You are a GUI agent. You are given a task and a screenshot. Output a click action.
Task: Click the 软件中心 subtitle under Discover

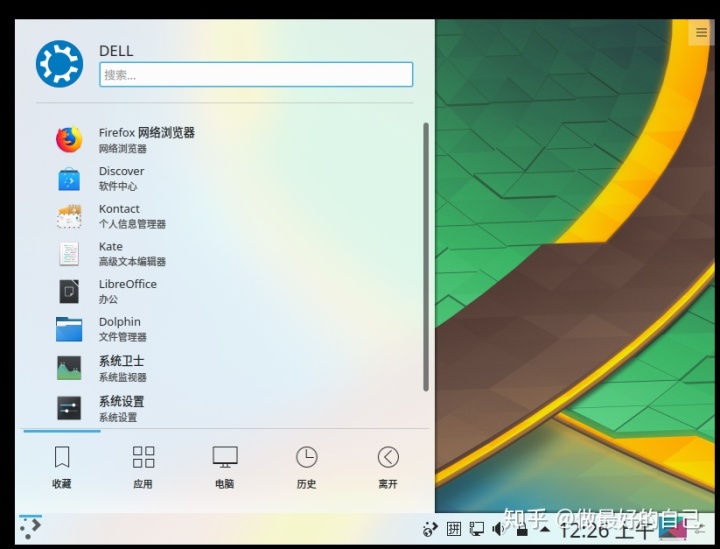tap(118, 186)
